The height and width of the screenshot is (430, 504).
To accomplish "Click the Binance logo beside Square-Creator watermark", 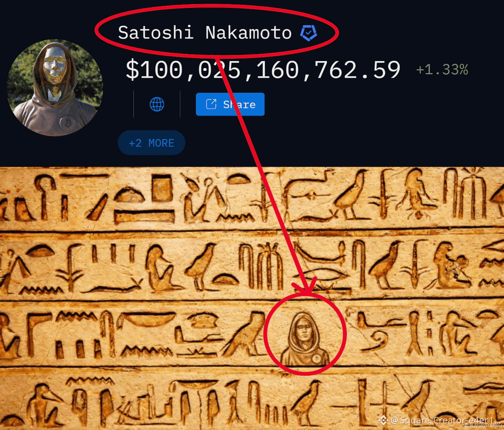I will (x=383, y=420).
